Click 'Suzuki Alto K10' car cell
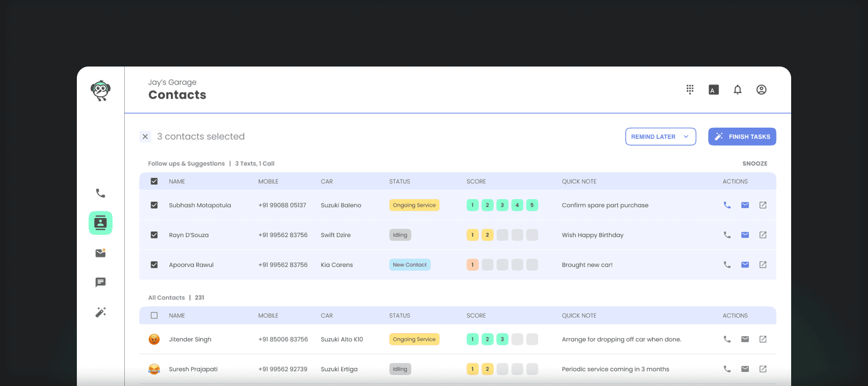868x386 pixels. point(342,339)
